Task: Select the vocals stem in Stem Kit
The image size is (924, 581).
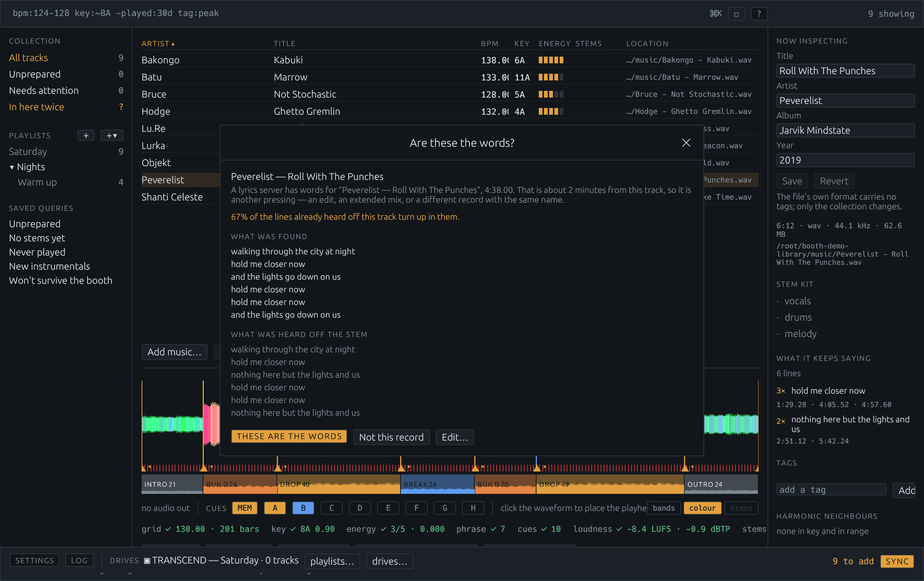Action: click(797, 301)
